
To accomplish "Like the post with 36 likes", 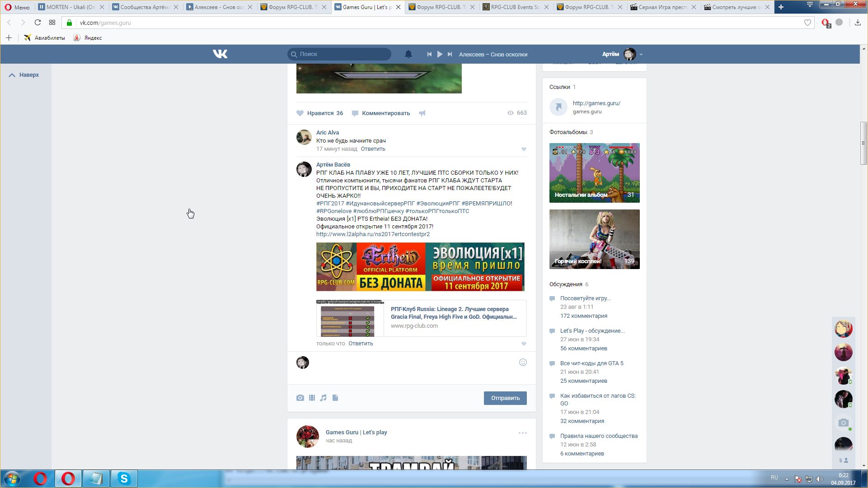I will (320, 113).
